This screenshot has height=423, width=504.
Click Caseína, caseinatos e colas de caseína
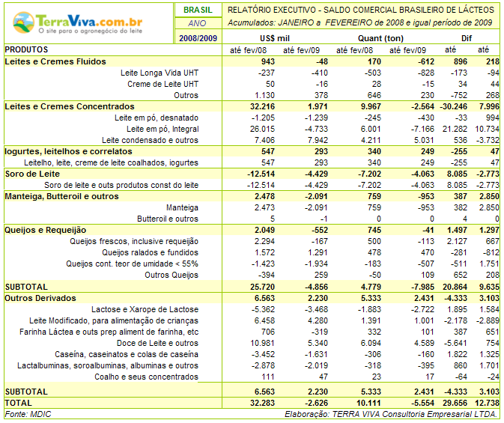[x=127, y=355]
